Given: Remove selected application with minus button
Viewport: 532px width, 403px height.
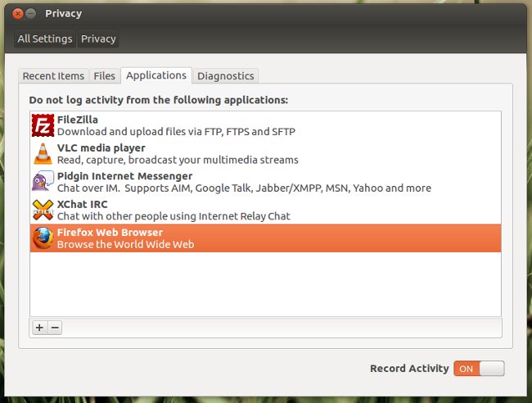Looking at the screenshot, I should [x=55, y=327].
